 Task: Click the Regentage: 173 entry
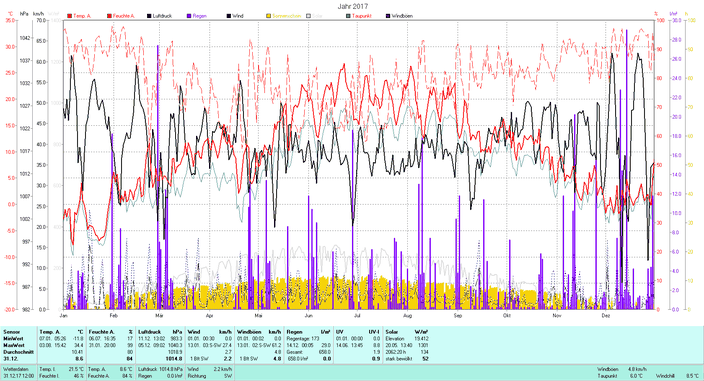click(303, 339)
